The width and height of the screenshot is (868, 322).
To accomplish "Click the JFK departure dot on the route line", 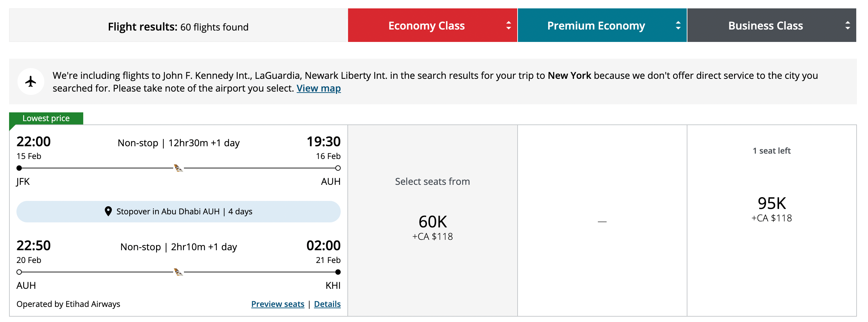I will coord(19,168).
